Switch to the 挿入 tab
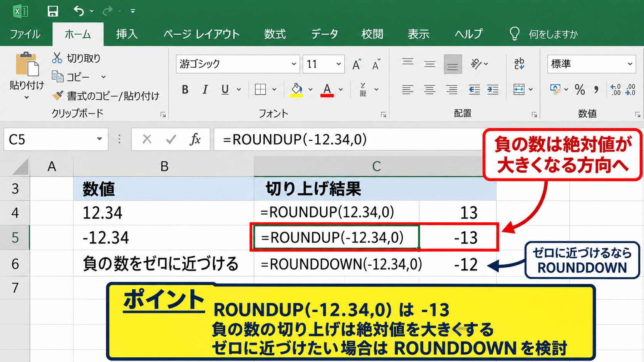Image resolution: width=644 pixels, height=362 pixels. [x=127, y=34]
